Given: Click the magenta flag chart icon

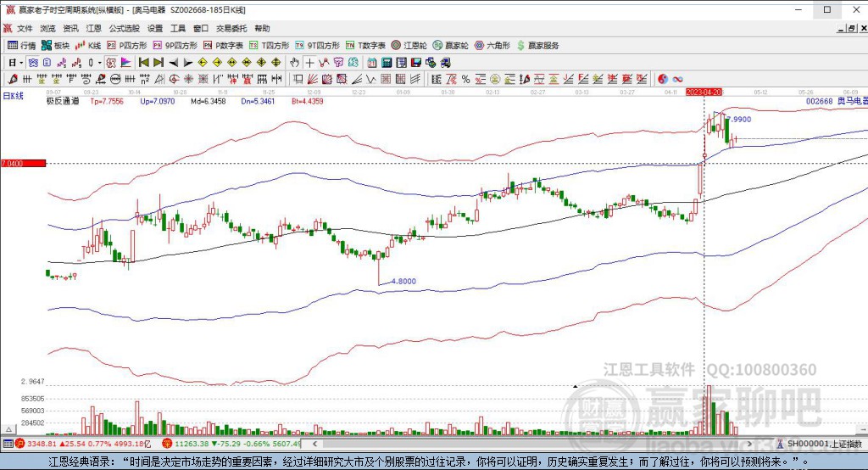Looking at the screenshot, I should (125, 63).
